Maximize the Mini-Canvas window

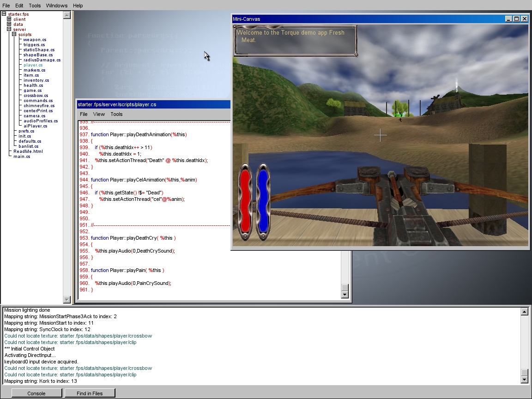[516, 19]
